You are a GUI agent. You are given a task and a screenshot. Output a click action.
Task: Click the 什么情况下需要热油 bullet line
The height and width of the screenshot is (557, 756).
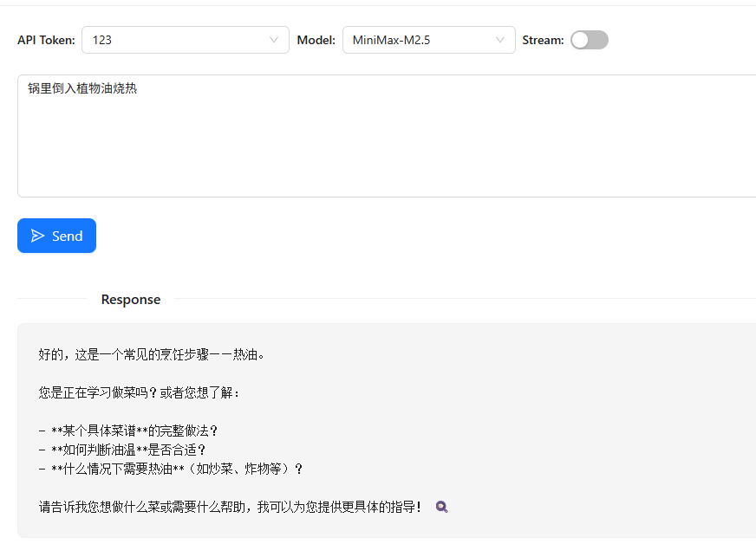coord(171,469)
